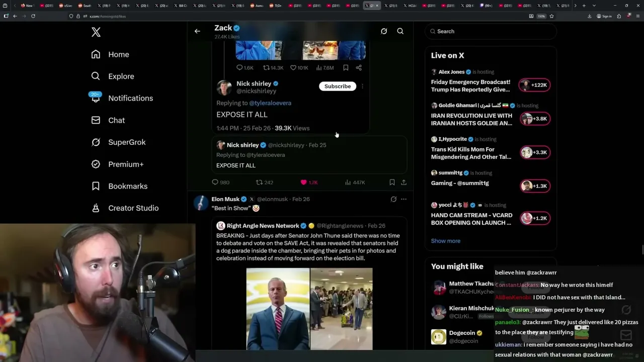This screenshot has height=362, width=644.
Task: Go back using arrow beside Zack
Action: pyautogui.click(x=197, y=31)
